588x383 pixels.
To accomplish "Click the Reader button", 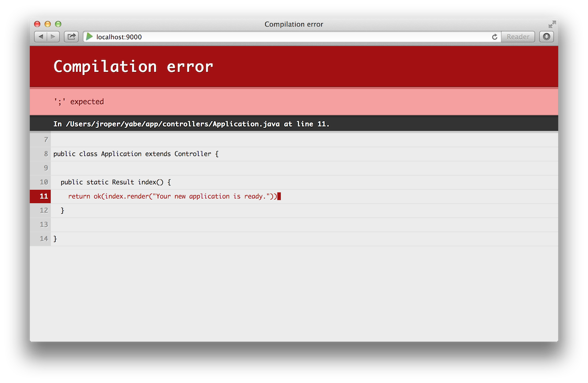I will coord(518,37).
